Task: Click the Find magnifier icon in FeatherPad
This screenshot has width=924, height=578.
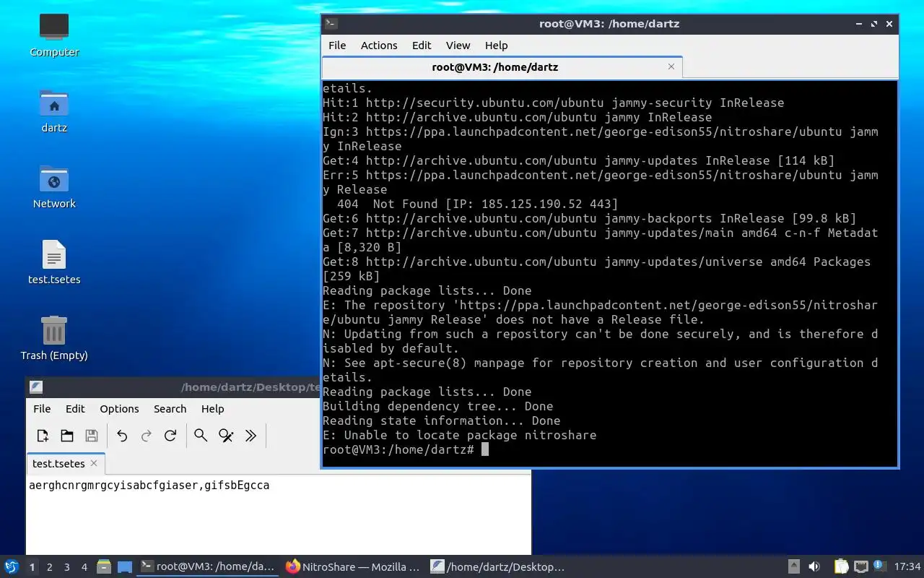Action: (x=201, y=436)
